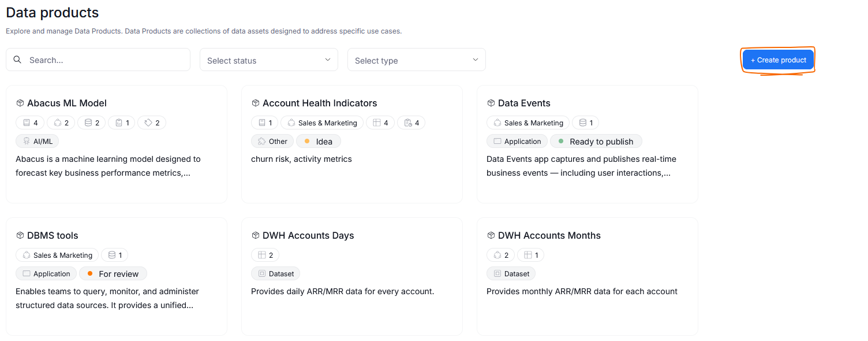Click the Ready to publish status badge
The image size is (868, 341).
(596, 141)
